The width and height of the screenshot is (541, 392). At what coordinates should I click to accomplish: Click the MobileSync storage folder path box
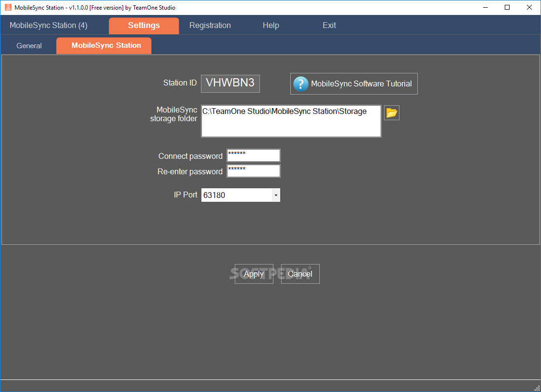click(291, 121)
